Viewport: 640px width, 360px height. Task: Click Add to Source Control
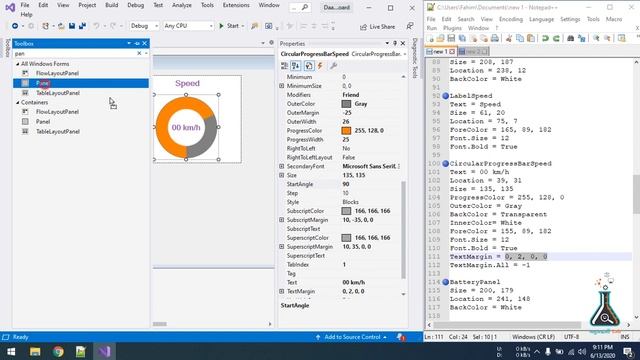pos(352,337)
